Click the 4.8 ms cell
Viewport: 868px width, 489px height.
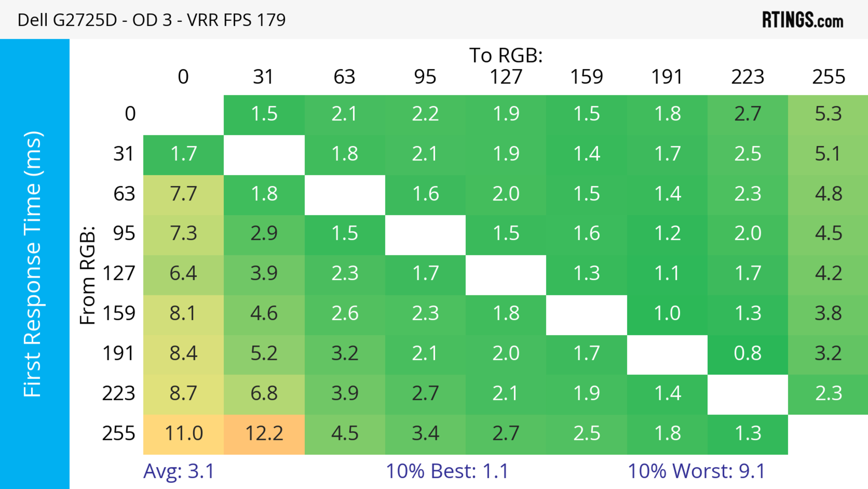pos(828,194)
